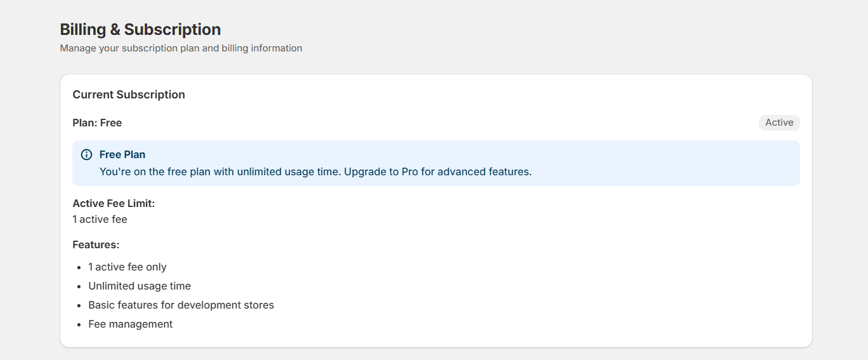Select the 'Unlimited usage time' feature item
This screenshot has width=868, height=360.
coord(139,286)
